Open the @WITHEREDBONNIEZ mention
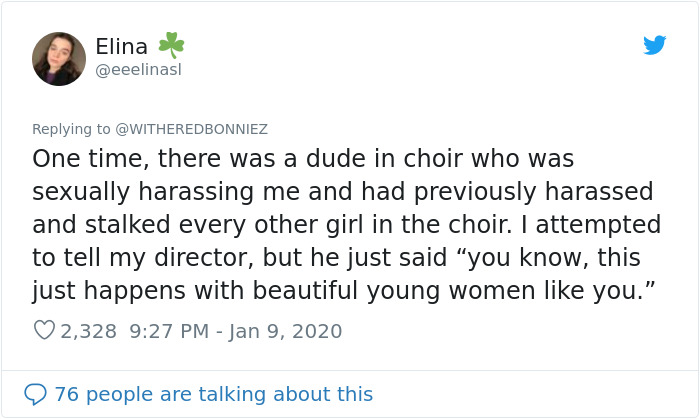The image size is (700, 419). 192,129
